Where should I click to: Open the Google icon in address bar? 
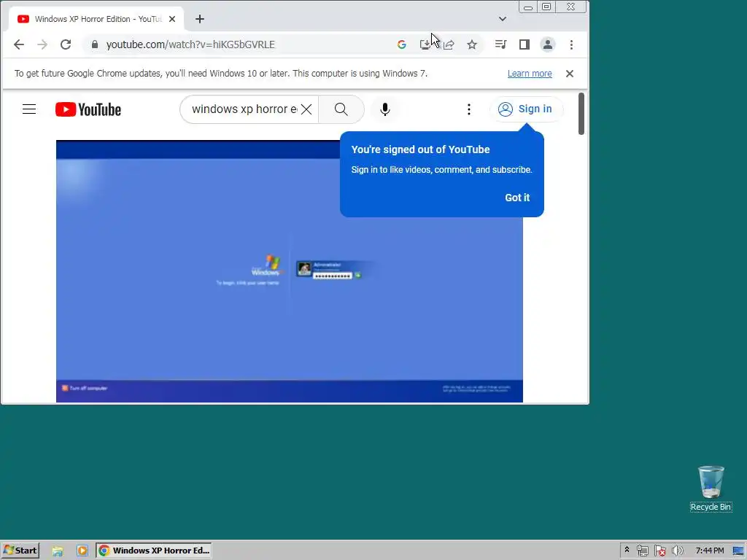click(x=402, y=44)
